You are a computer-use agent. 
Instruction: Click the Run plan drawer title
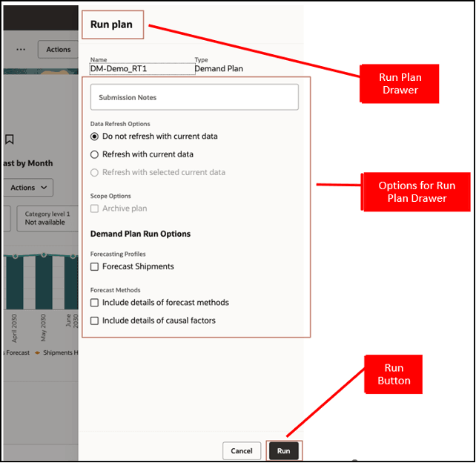coord(111,24)
